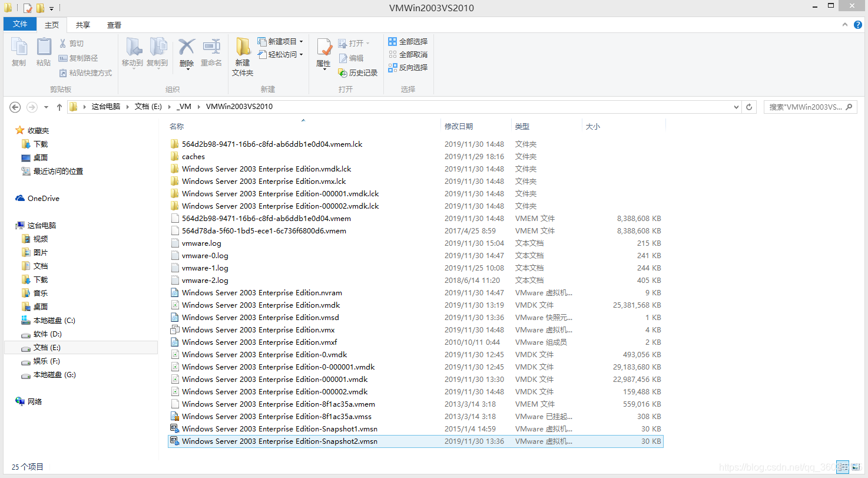Viewport: 868px width, 478px height.
Task: Click Size column header
Action: tap(592, 127)
